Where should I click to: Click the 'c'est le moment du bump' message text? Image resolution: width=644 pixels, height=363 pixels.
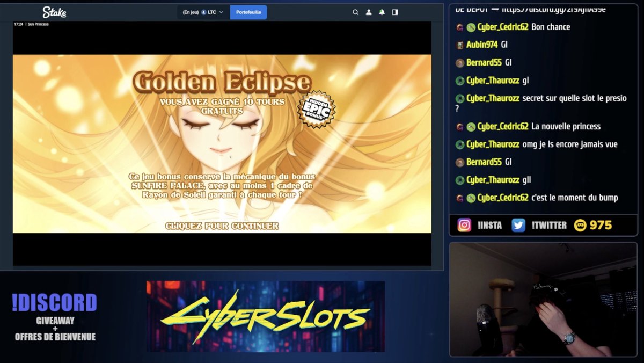tap(574, 198)
